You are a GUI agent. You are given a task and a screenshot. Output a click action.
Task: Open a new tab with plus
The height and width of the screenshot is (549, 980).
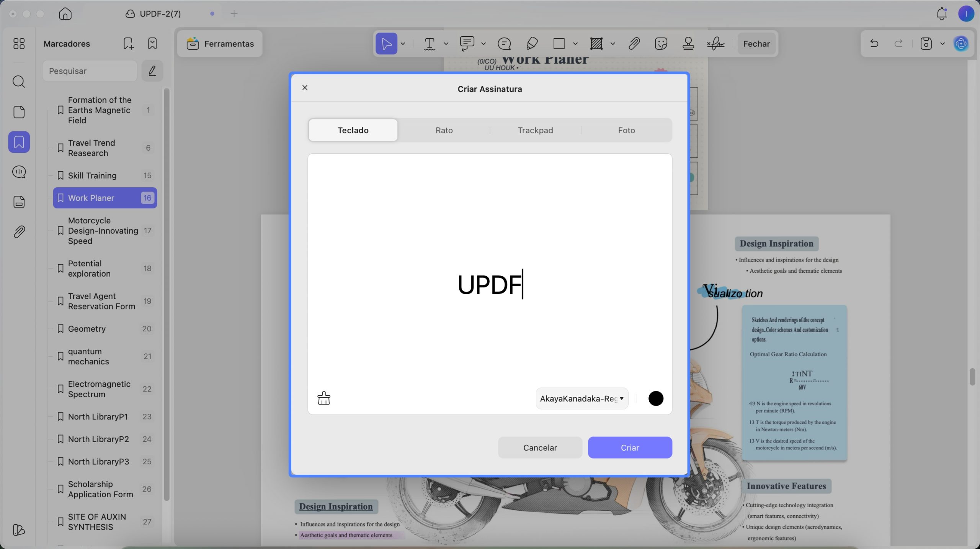tap(234, 14)
